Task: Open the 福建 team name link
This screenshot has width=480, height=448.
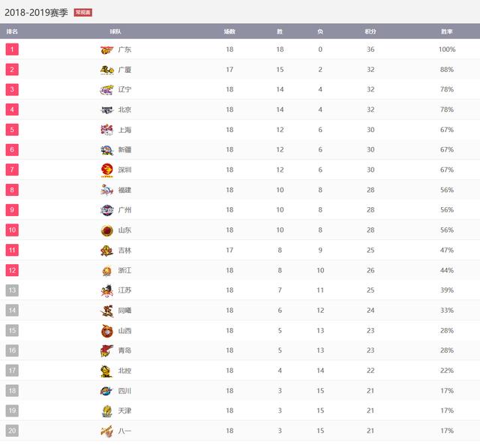Action: [124, 190]
